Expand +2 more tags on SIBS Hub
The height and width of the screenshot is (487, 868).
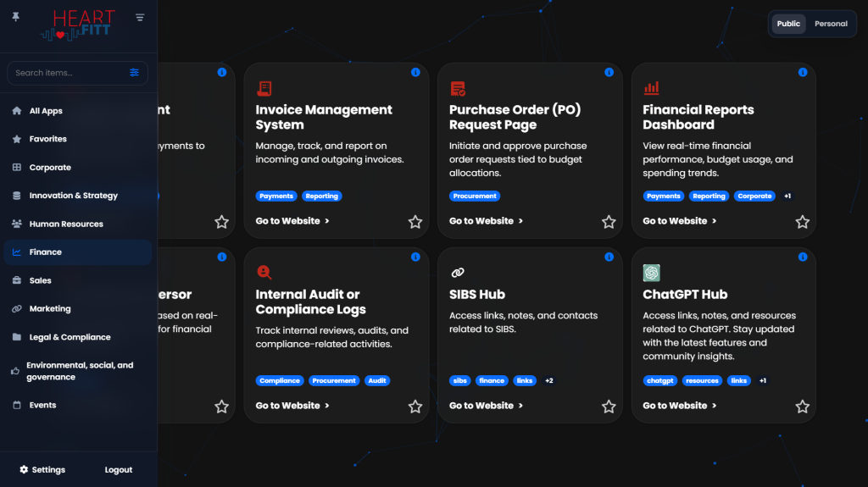[549, 381]
